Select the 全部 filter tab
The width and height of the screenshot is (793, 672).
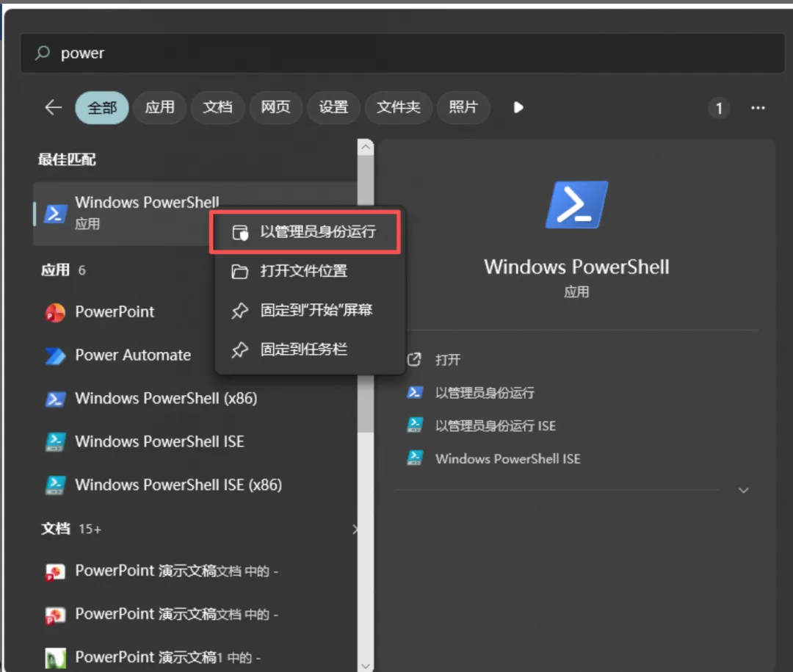tap(101, 108)
